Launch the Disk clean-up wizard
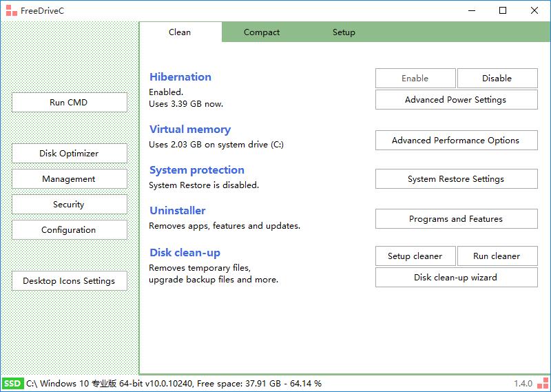The image size is (551, 392). pos(456,278)
